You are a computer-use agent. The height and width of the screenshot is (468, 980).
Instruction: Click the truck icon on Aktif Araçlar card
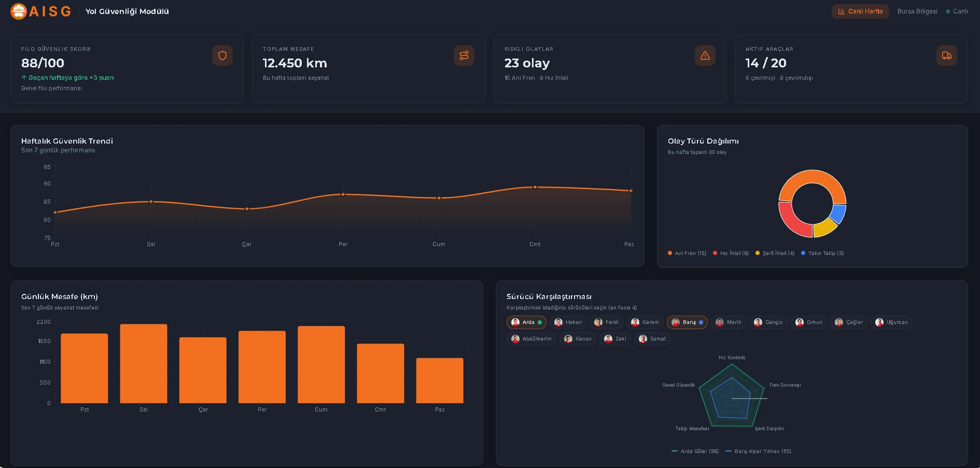click(x=946, y=55)
